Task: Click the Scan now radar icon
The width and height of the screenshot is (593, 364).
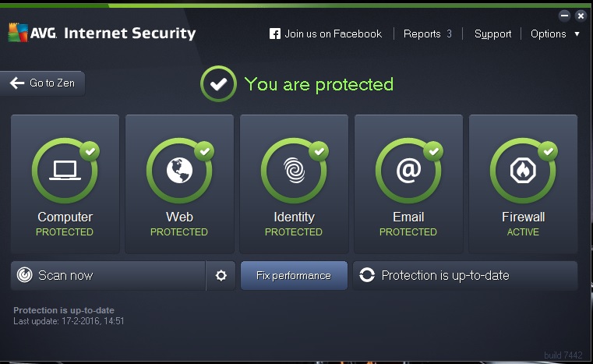Action: 25,275
